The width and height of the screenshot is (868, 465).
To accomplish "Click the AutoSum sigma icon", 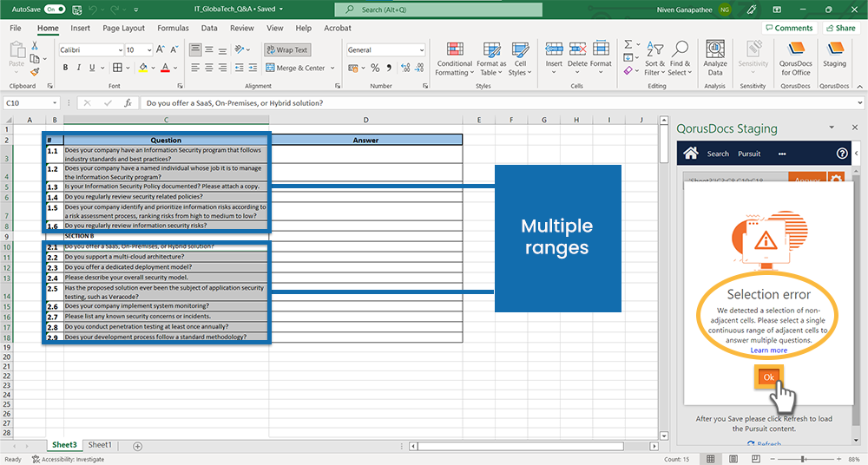I will (628, 44).
